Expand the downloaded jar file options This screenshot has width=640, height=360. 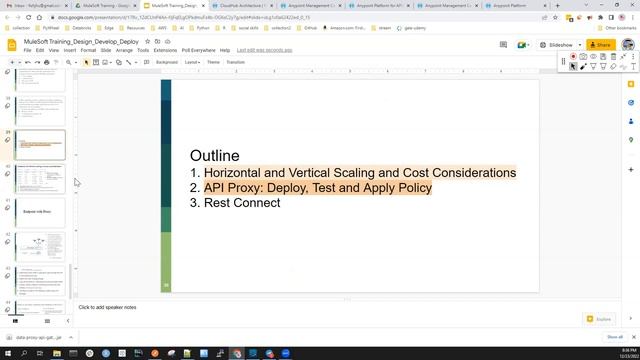tap(71, 338)
